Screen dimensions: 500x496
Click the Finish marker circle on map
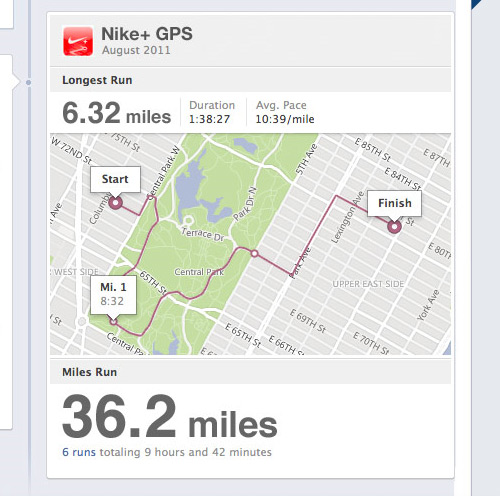click(394, 226)
